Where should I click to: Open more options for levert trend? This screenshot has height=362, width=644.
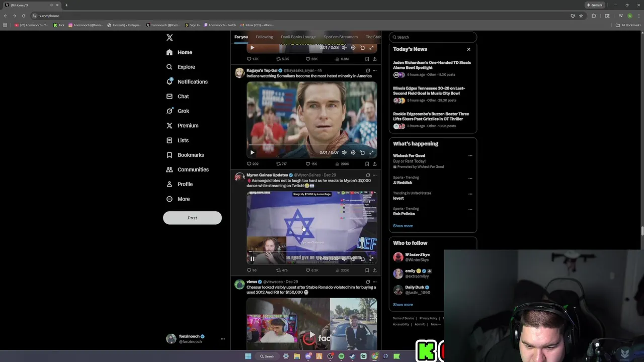[470, 194]
